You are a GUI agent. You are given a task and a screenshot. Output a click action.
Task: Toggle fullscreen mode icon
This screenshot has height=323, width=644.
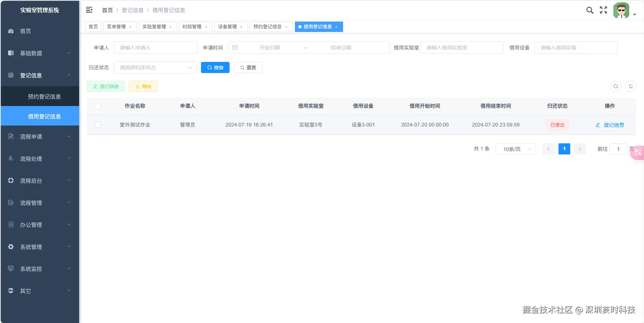tap(604, 10)
